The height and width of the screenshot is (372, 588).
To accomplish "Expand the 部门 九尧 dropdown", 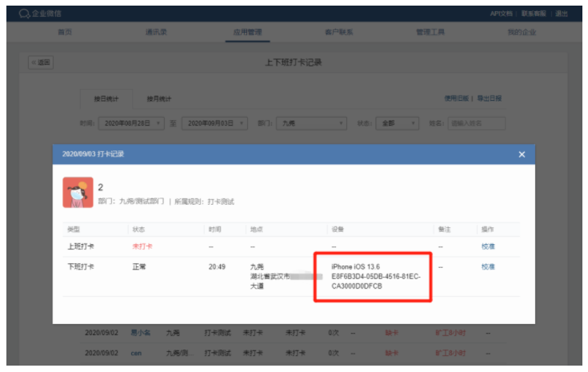I will 311,123.
